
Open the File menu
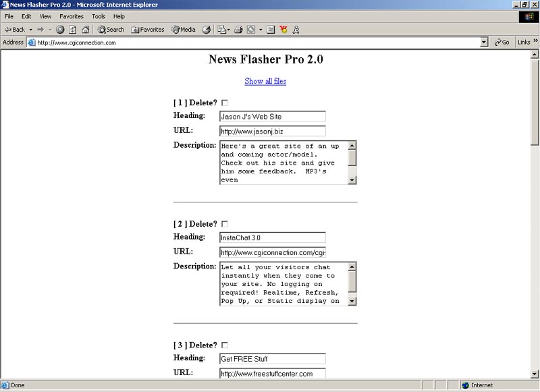9,16
